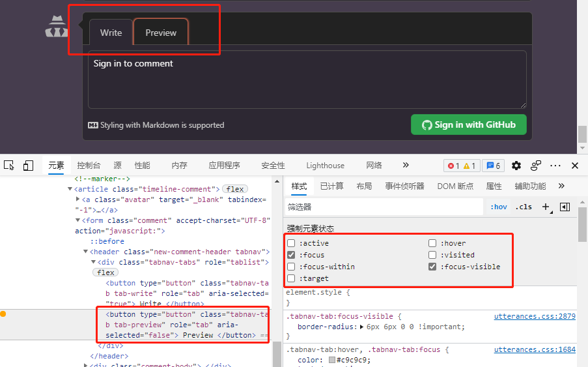Show more styles pane tabs chevron
Screen dimensions: 588x367
(x=561, y=186)
